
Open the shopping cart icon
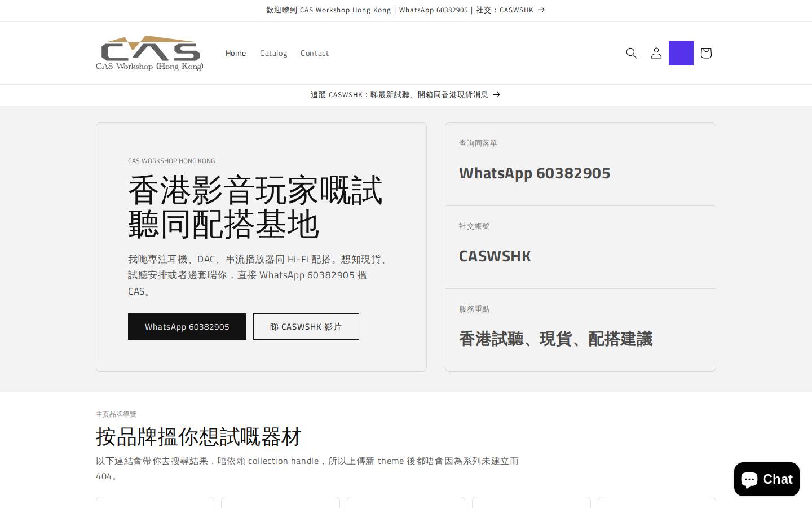pos(706,53)
